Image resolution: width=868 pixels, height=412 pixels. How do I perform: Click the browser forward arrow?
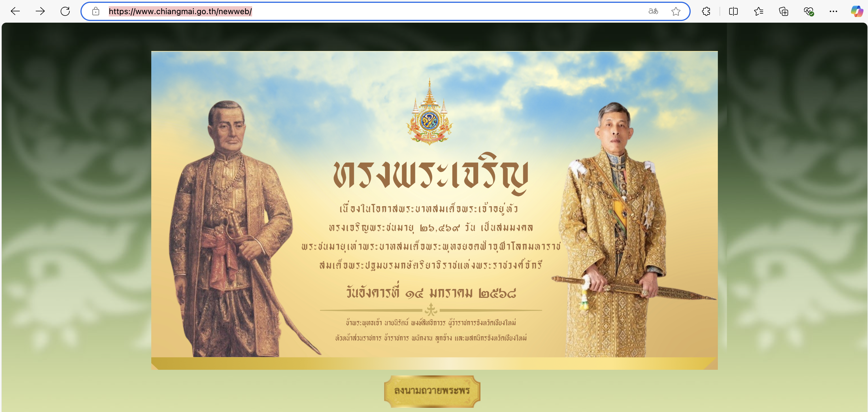[40, 11]
